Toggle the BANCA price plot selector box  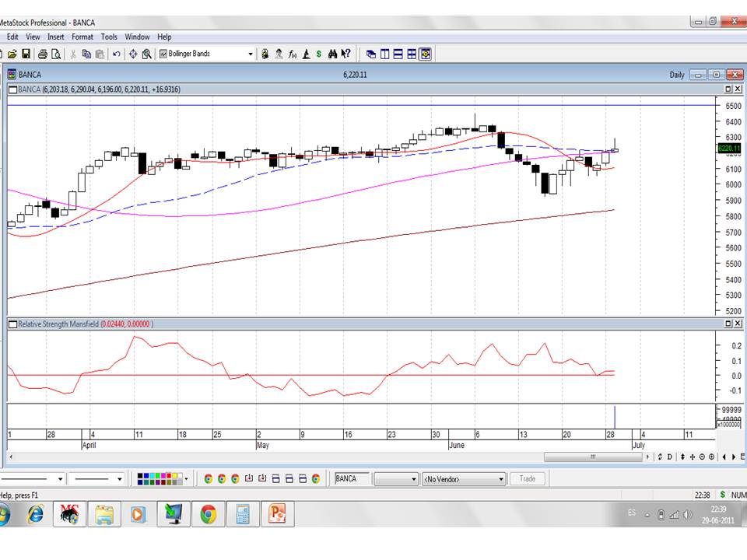12,90
